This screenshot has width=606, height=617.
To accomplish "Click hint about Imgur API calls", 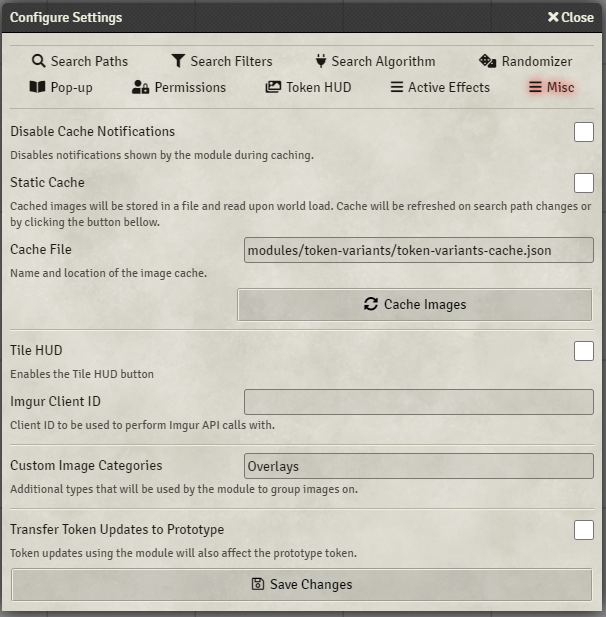I will pyautogui.click(x=142, y=425).
